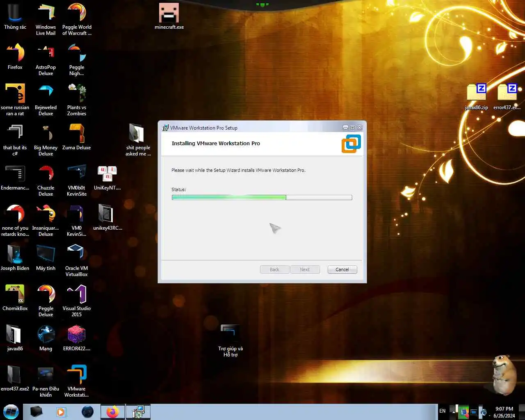Open the Windows Start menu
Image resolution: width=525 pixels, height=420 pixels.
tap(11, 412)
